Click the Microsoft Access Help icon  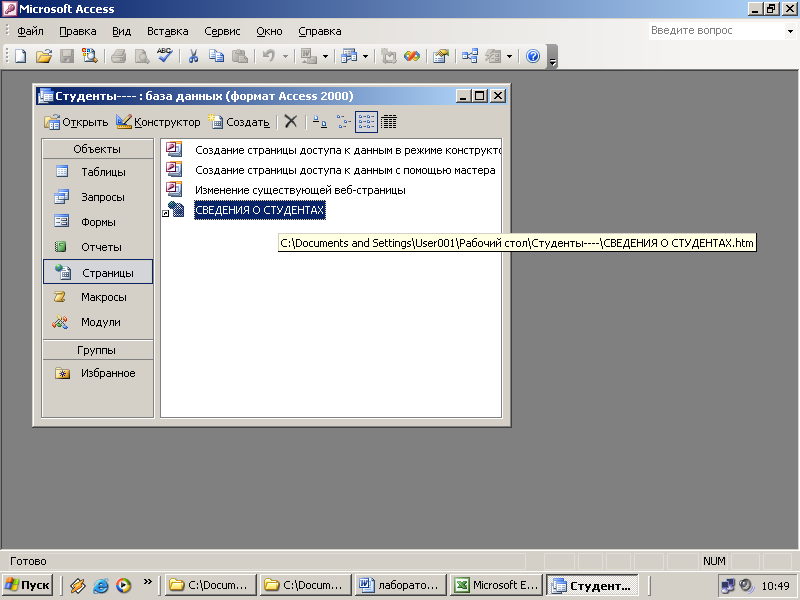coord(533,56)
